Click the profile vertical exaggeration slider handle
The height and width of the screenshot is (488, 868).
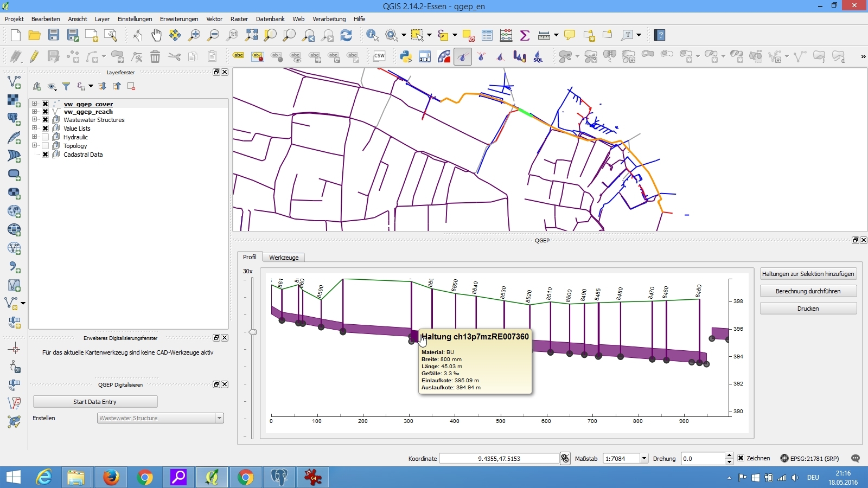click(252, 332)
